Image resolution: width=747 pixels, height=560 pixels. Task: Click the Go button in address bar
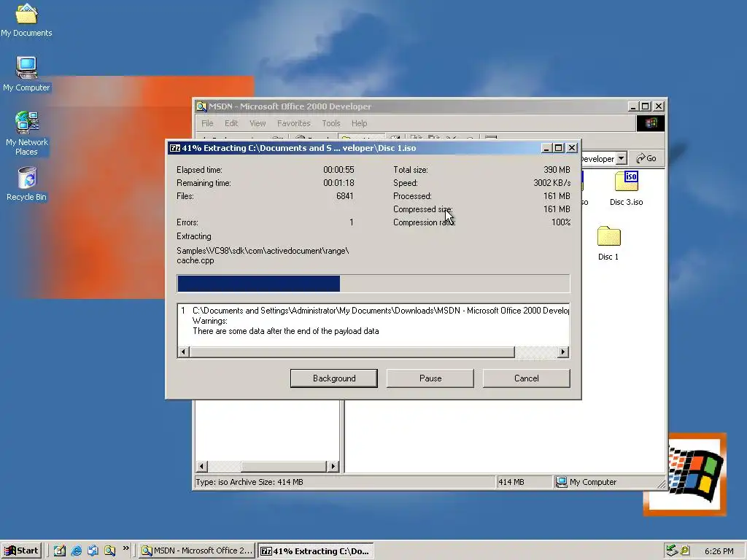[x=646, y=158]
